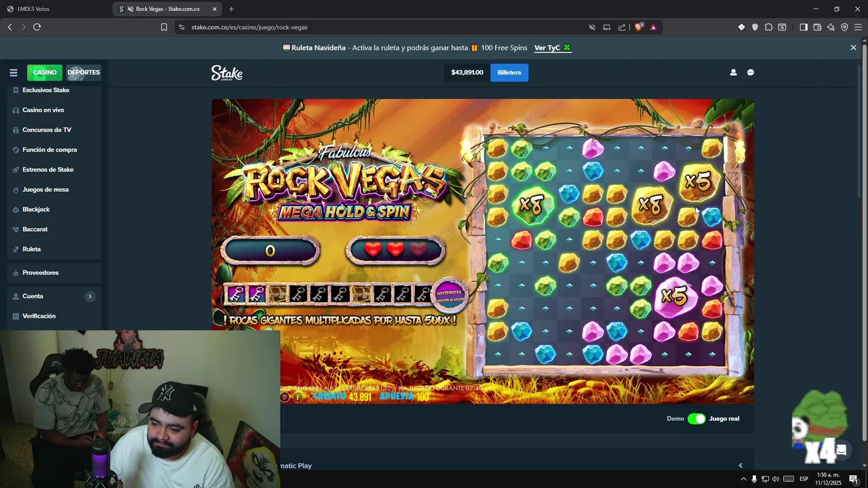
Task: Select the DEPORTES tab
Action: pos(83,73)
